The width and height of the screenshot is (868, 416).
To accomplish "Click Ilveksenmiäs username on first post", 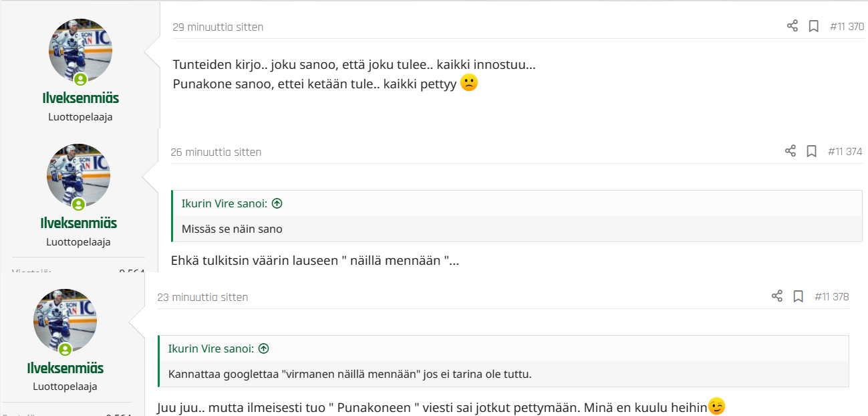I will pos(80,98).
